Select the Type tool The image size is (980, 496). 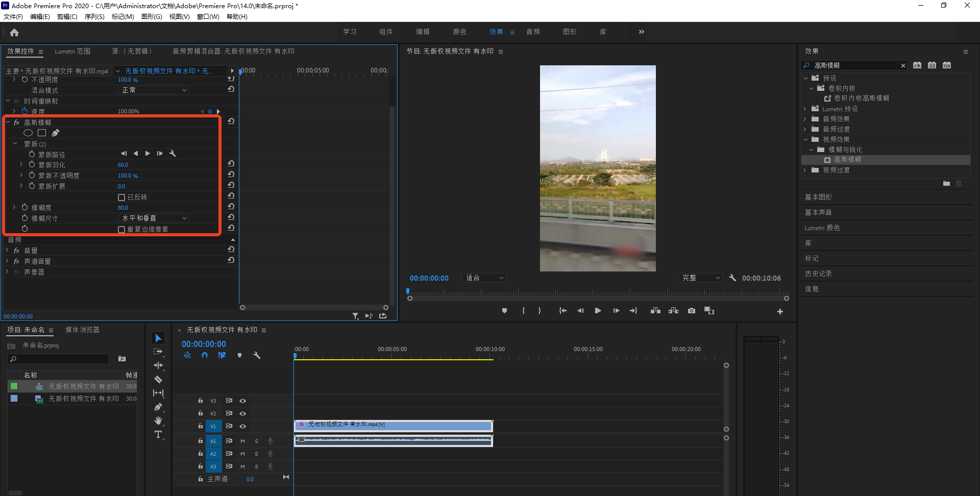pyautogui.click(x=158, y=434)
